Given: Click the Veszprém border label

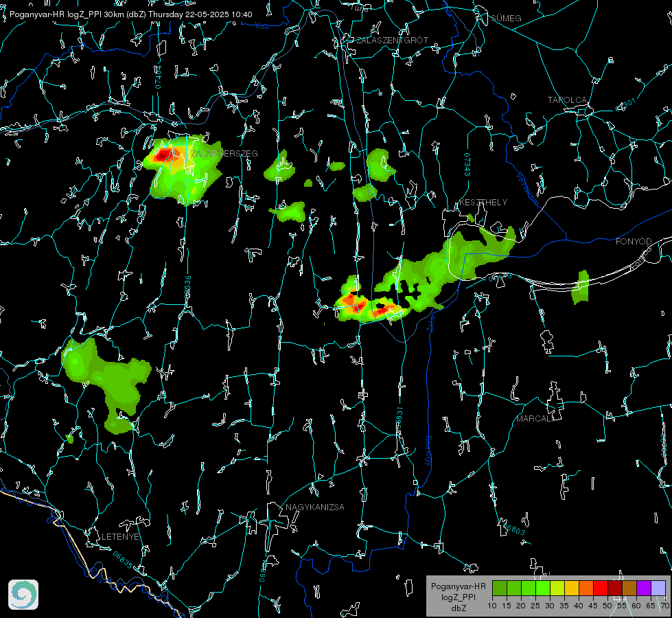Looking at the screenshot, I should 528,188.
